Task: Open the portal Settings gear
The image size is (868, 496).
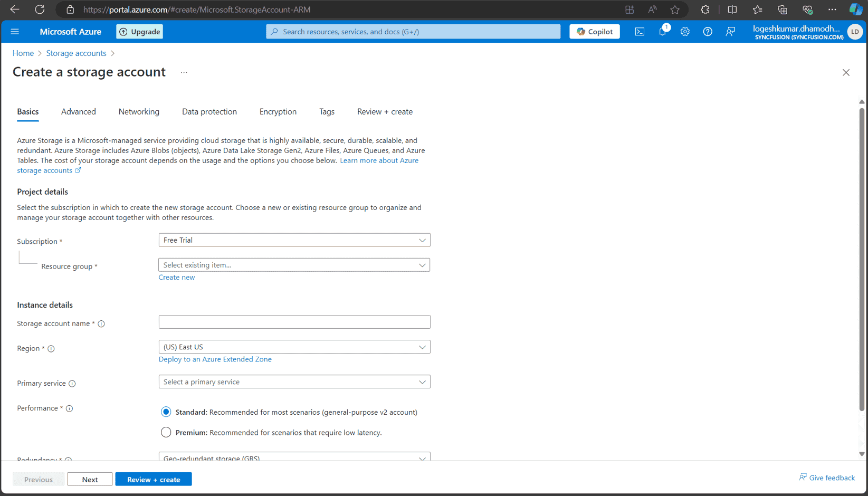Action: tap(685, 32)
